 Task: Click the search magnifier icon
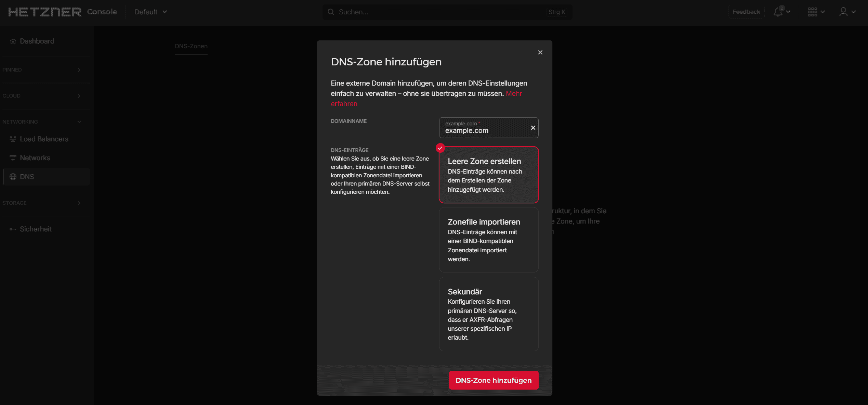(x=331, y=12)
